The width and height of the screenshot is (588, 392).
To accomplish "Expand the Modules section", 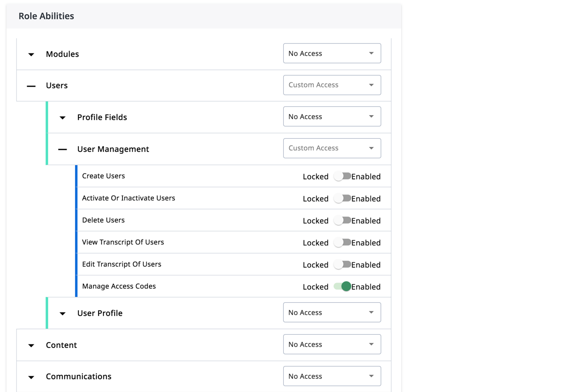I will click(x=31, y=54).
